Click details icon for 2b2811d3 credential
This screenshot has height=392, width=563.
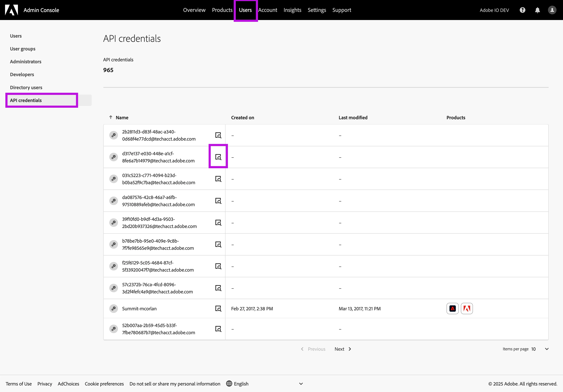click(x=218, y=135)
